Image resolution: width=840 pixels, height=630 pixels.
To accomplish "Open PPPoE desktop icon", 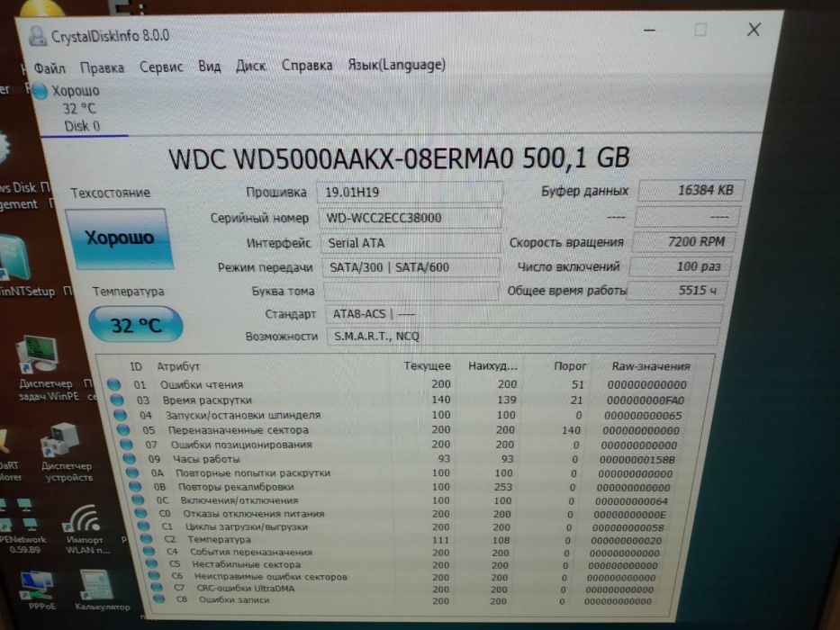I will tap(41, 590).
